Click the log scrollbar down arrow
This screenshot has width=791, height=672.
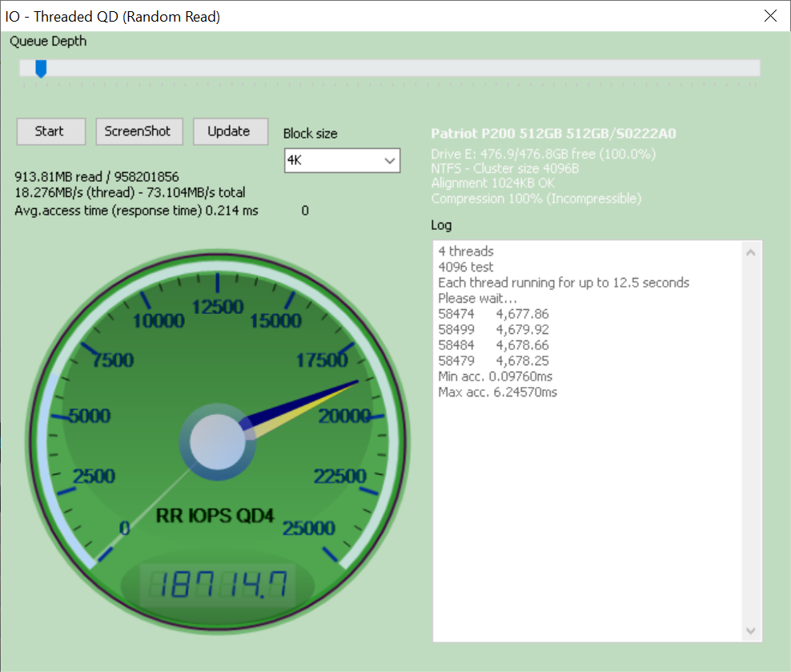(x=751, y=630)
